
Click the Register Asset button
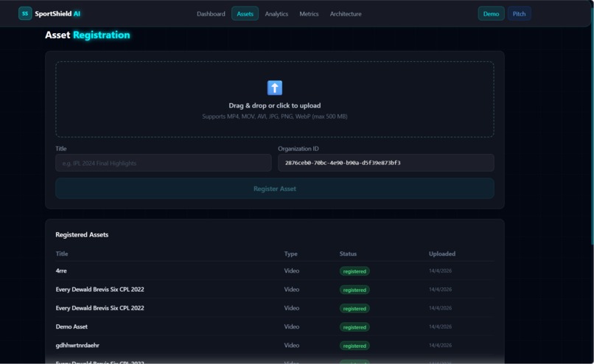click(x=275, y=189)
